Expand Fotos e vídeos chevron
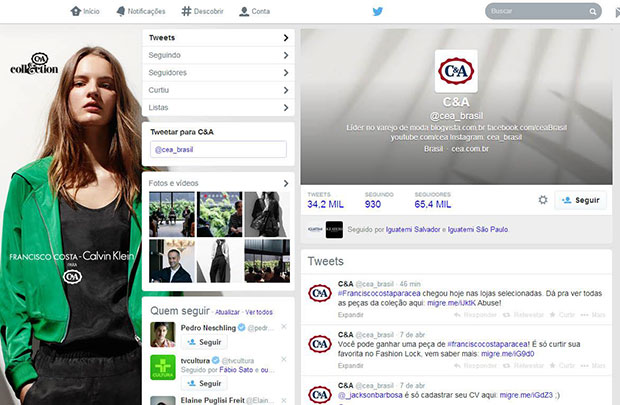 pyautogui.click(x=286, y=183)
